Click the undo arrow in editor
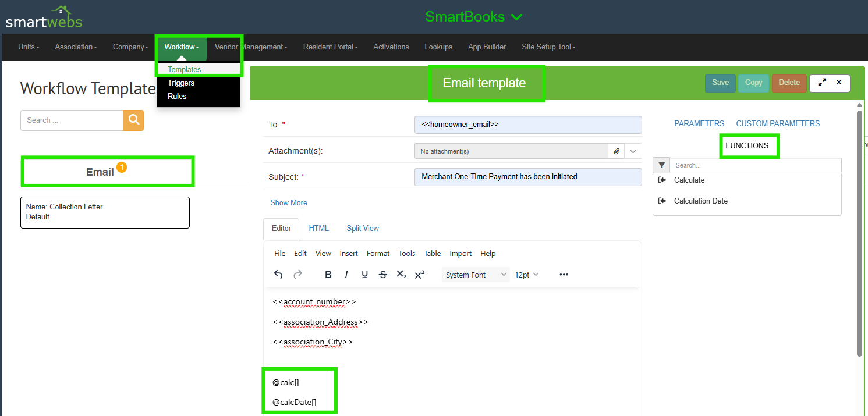Screen dimensions: 868x416 [278, 275]
